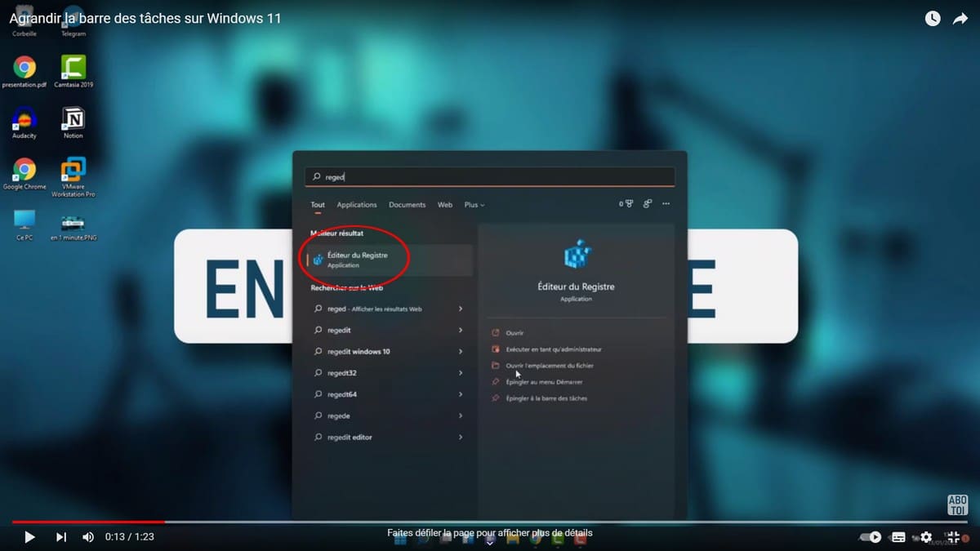Open the video settings gear
This screenshot has width=980, height=551.
click(x=926, y=537)
